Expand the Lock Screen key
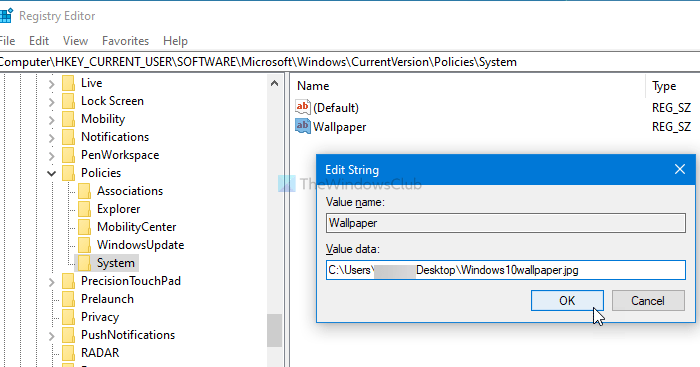 click(51, 101)
